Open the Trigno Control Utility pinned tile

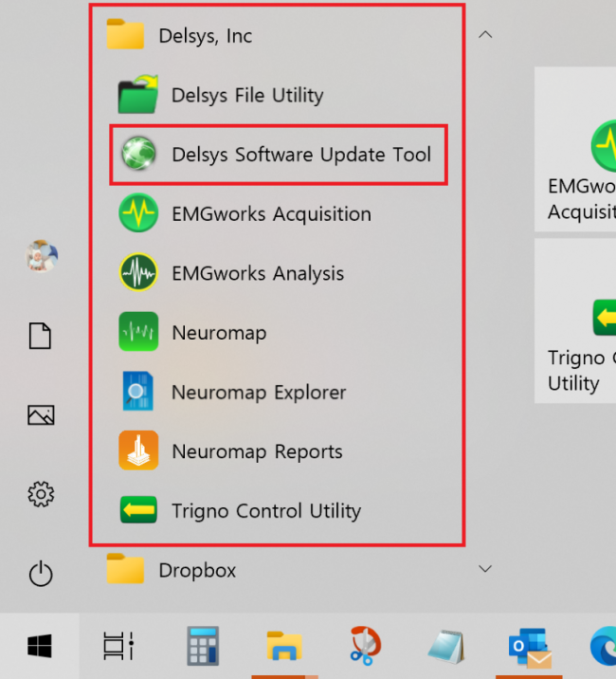pyautogui.click(x=575, y=321)
